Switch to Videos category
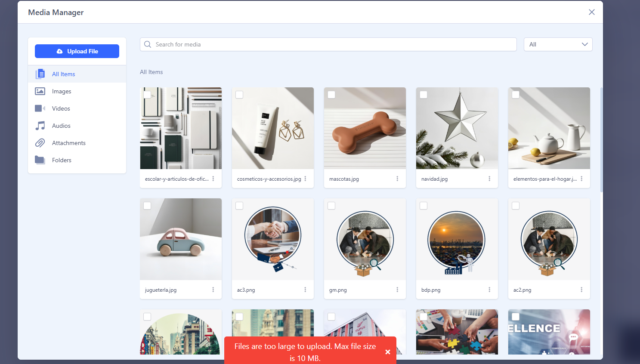The height and width of the screenshot is (364, 640). [x=77, y=108]
